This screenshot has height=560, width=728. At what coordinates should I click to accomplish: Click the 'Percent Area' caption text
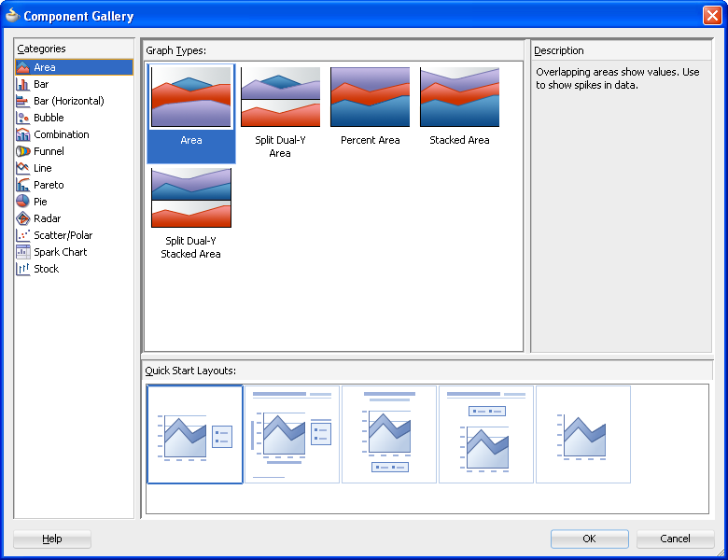tap(370, 140)
